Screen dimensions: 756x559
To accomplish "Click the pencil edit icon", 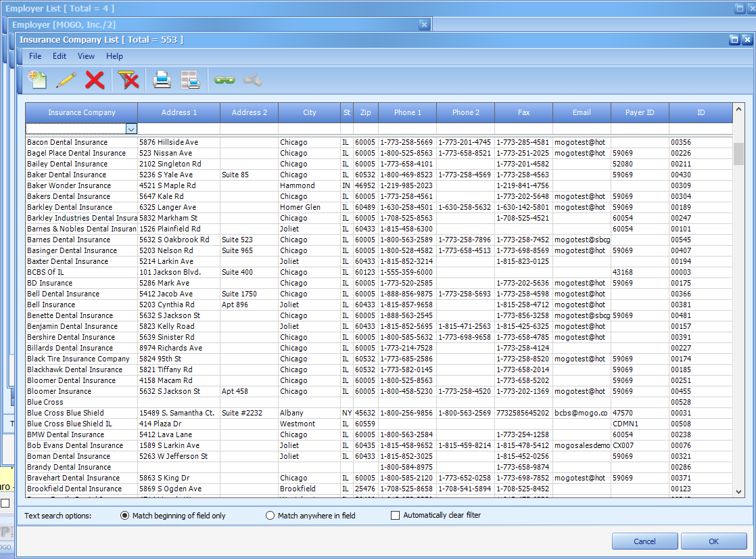I will pos(66,80).
